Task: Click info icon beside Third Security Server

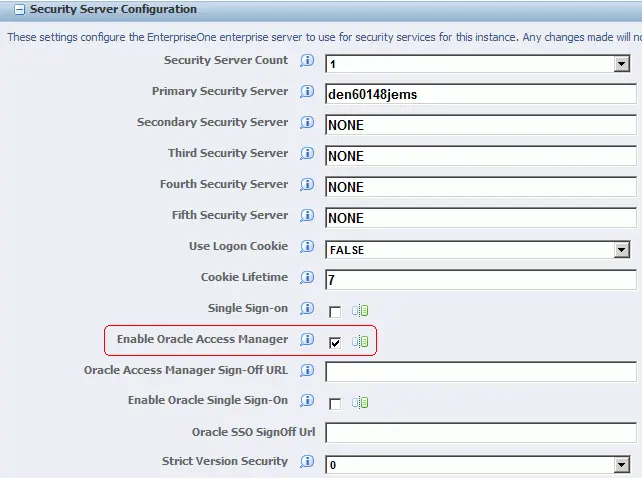Action: coord(307,153)
